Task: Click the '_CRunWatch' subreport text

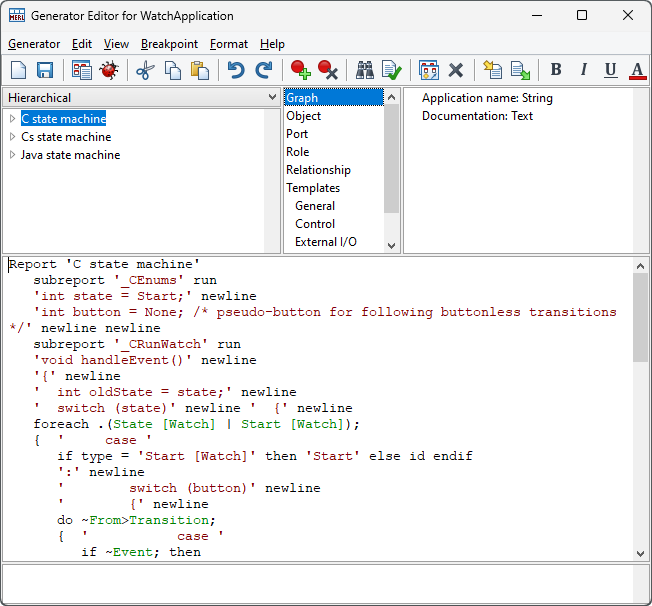Action: (x=161, y=344)
